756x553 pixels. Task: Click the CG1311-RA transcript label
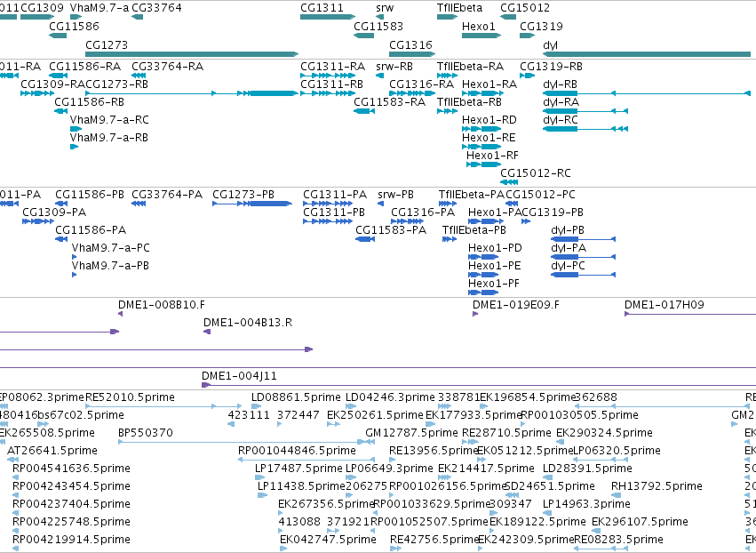(x=332, y=67)
